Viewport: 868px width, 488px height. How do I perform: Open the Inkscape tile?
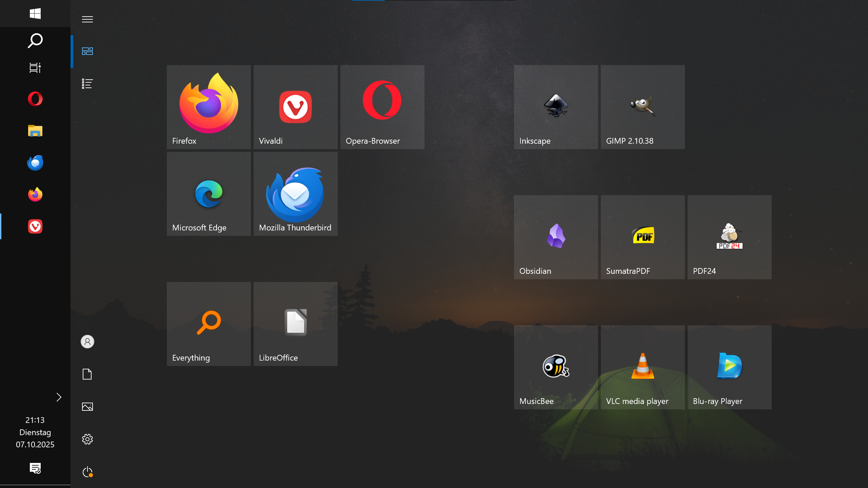pos(556,107)
